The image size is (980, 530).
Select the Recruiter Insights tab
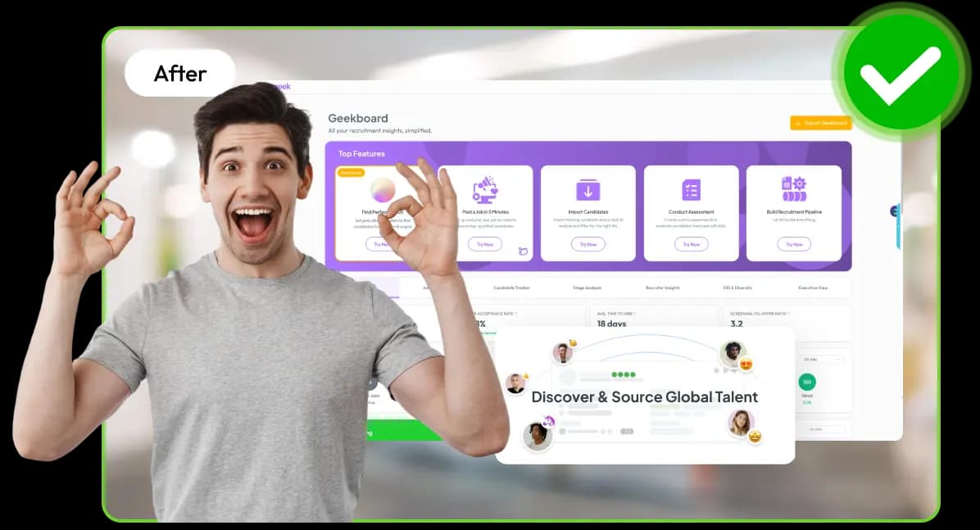click(x=663, y=288)
